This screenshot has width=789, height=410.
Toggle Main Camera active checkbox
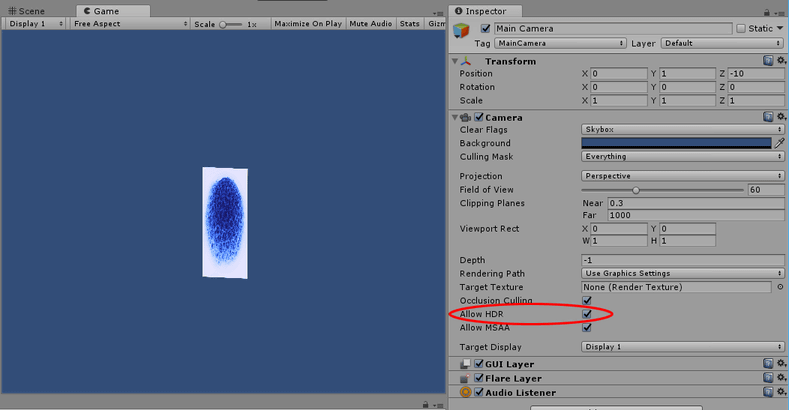pos(485,29)
